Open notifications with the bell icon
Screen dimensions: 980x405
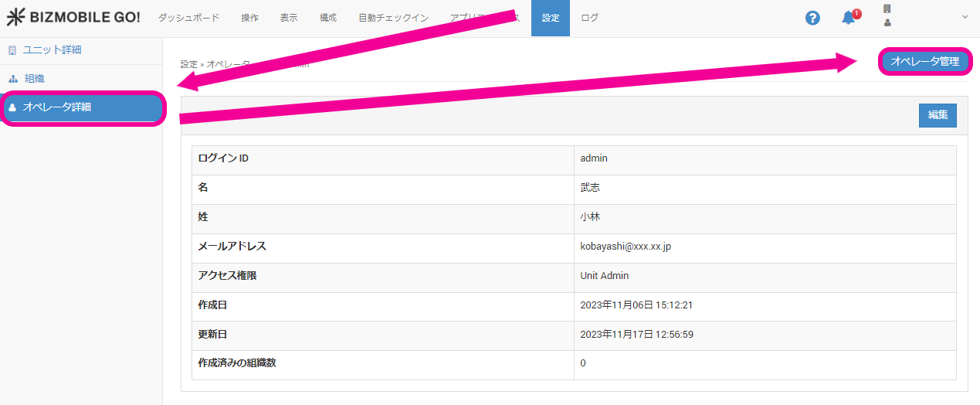pos(849,18)
